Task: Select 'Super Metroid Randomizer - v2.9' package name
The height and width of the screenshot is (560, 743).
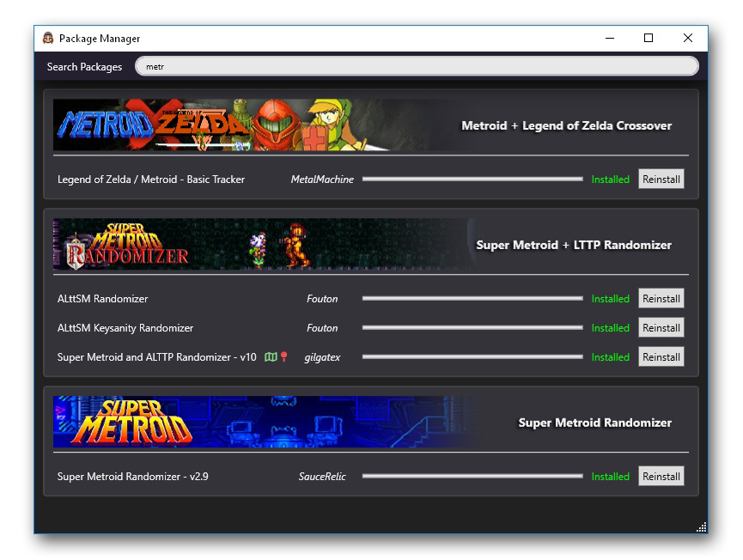Action: pyautogui.click(x=132, y=476)
